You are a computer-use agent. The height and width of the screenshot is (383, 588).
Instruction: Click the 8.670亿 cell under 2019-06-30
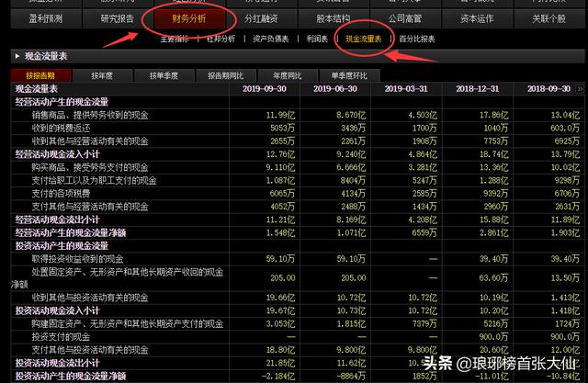351,115
